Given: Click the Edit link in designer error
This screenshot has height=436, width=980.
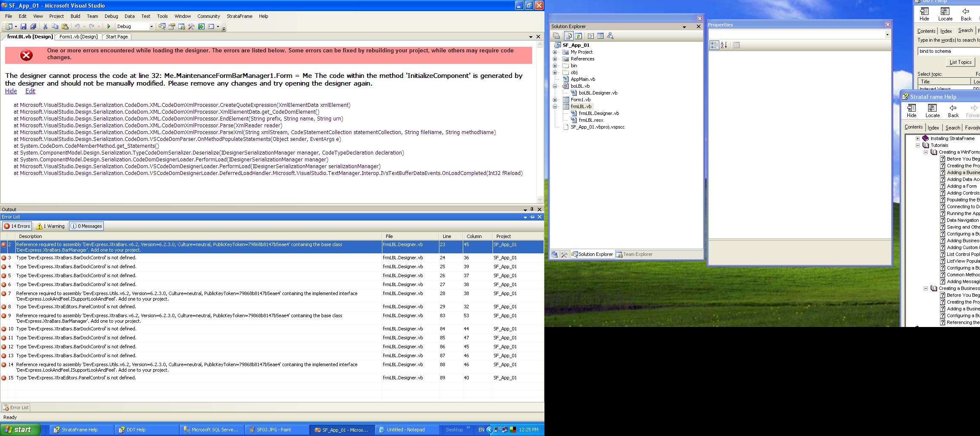Looking at the screenshot, I should 30,91.
